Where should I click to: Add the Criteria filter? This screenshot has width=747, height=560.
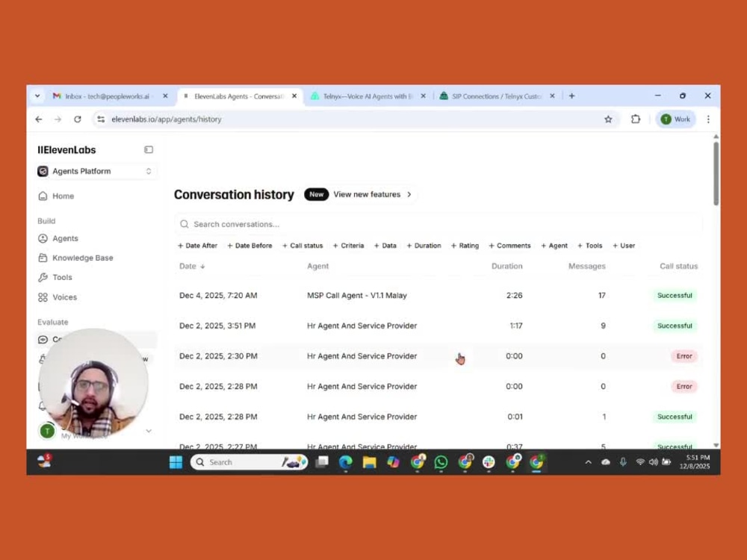coord(348,246)
